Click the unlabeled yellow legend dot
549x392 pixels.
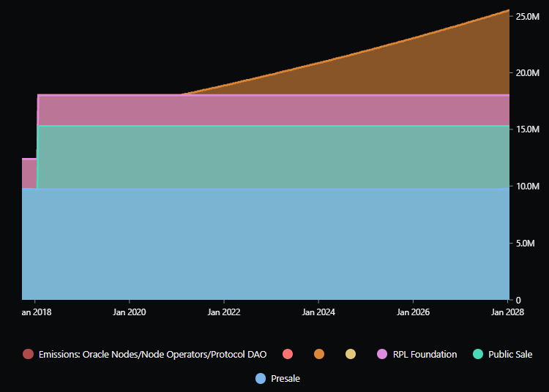point(351,354)
